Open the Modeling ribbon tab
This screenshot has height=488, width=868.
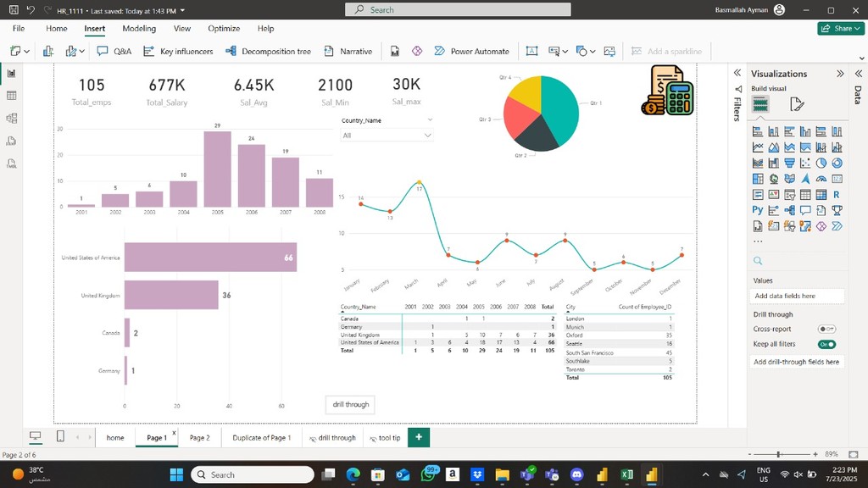[x=139, y=28]
